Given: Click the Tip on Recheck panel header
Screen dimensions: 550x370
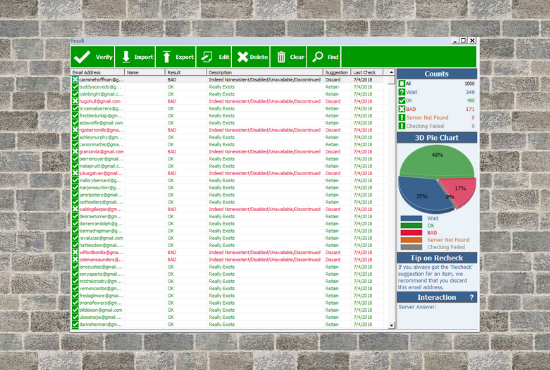Looking at the screenshot, I should click(x=437, y=258).
